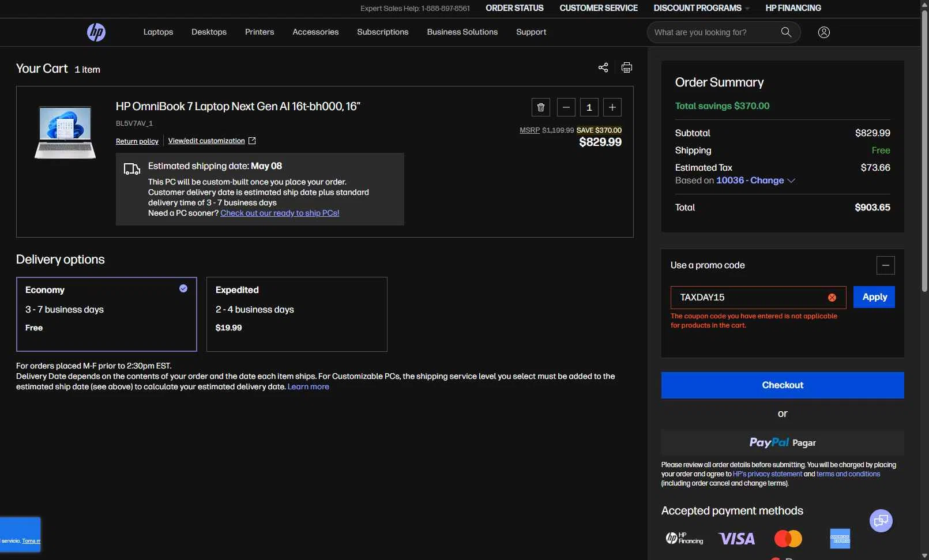Open the Desktops menu

pos(209,32)
